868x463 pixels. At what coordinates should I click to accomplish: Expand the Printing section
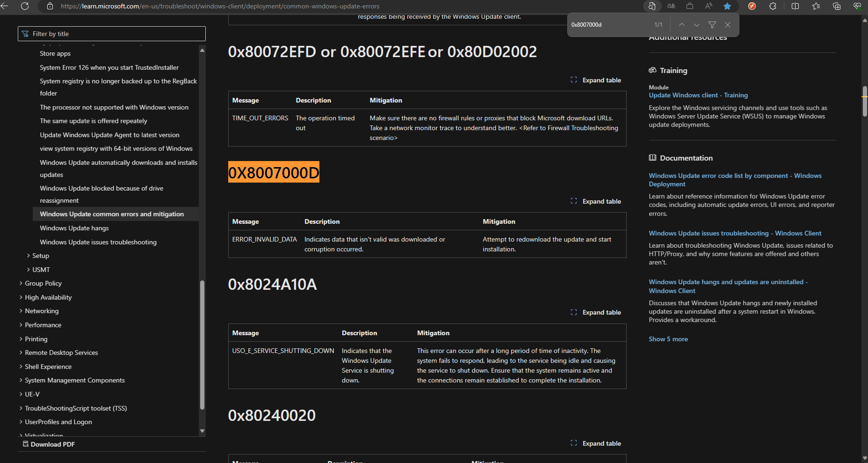click(33, 339)
